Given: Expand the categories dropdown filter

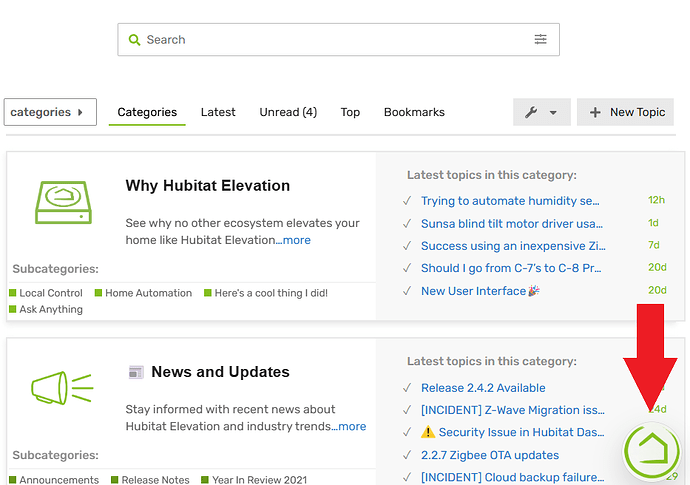Looking at the screenshot, I should [x=50, y=112].
